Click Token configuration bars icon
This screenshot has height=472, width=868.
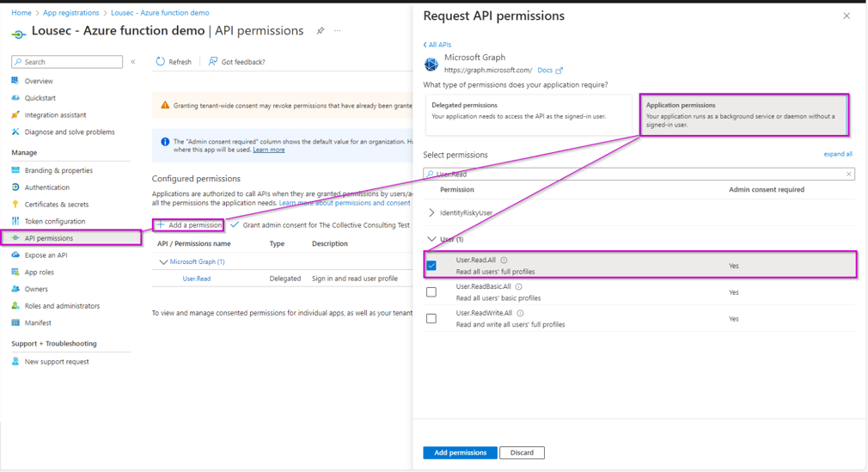click(x=15, y=221)
